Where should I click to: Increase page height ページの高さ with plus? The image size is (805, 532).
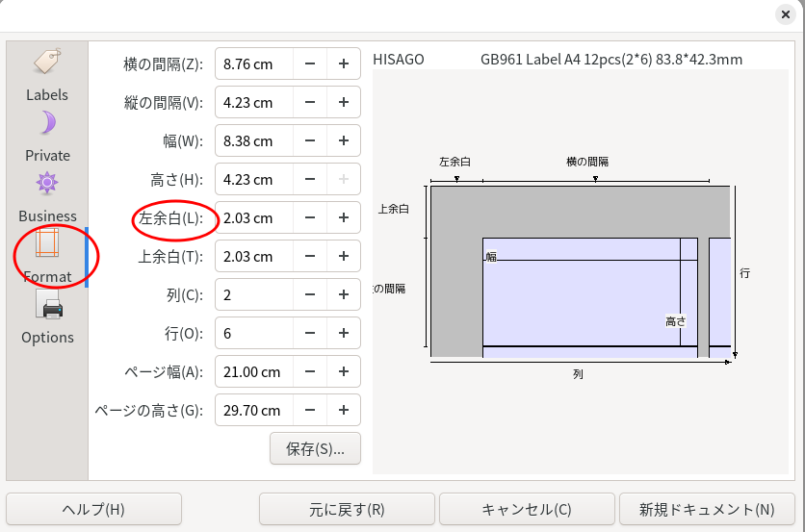344,410
